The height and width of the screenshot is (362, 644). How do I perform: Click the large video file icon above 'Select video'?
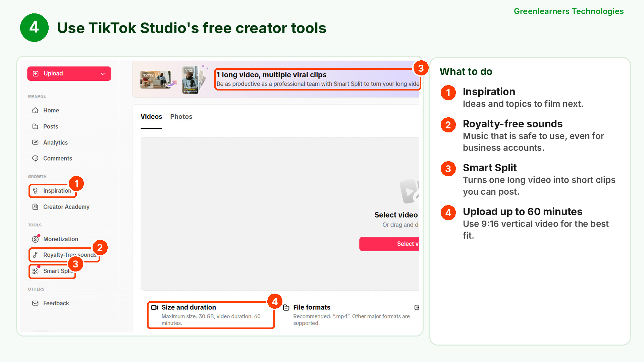[x=410, y=191]
